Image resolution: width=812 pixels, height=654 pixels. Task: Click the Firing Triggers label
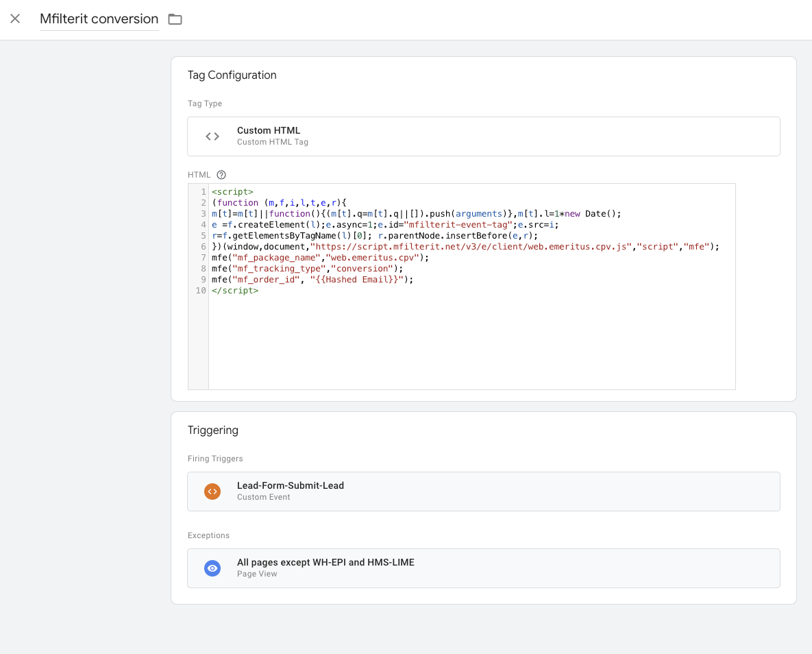[x=215, y=459]
